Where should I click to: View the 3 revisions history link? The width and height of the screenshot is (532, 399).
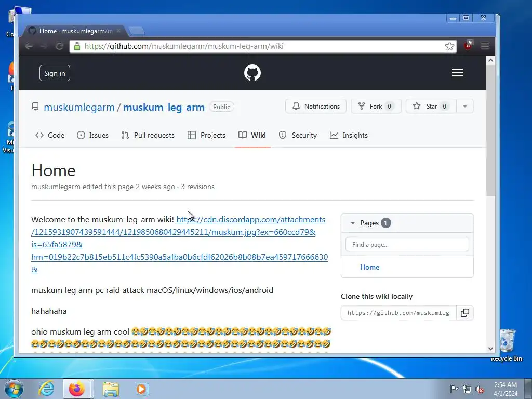coord(197,187)
